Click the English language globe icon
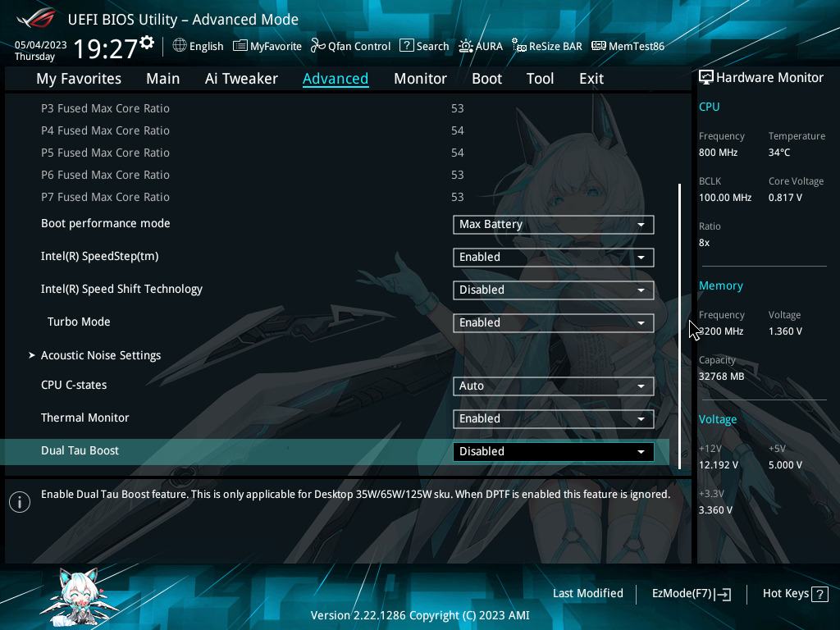Screen dimensions: 840x630 (x=180, y=46)
